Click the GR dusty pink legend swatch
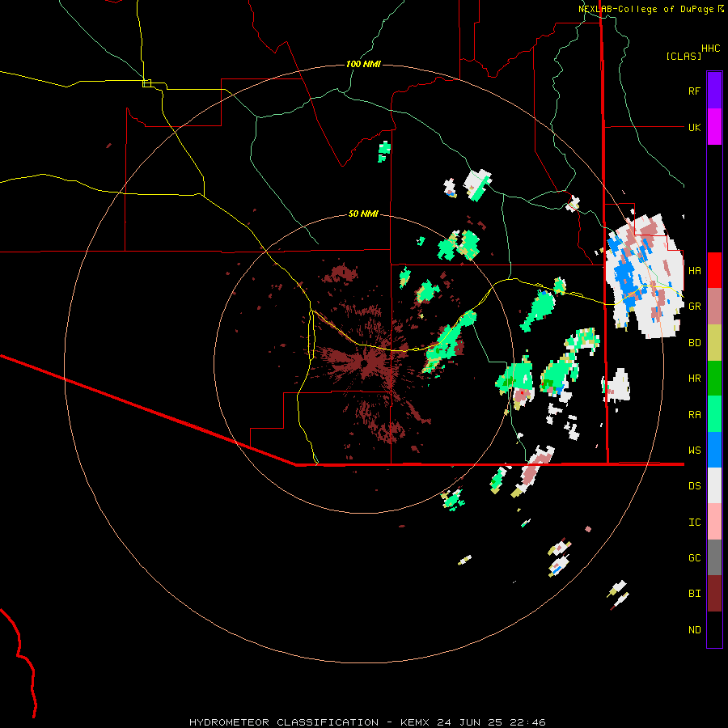 (x=714, y=307)
